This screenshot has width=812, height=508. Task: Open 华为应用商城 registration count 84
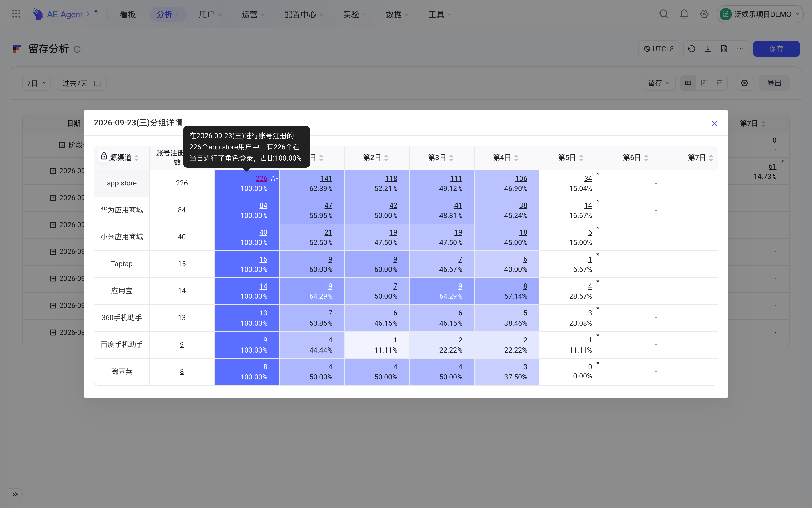coord(182,210)
